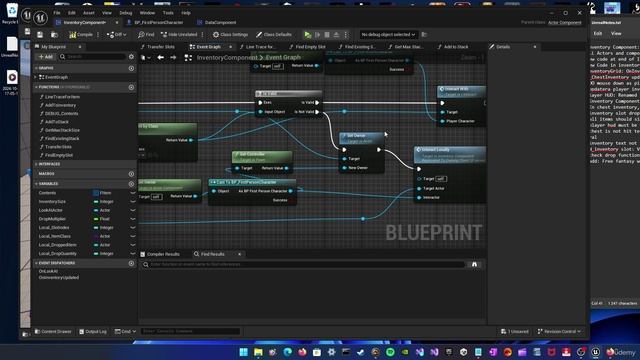Open the Output Log
Viewport: 640px width, 360px height.
[x=93, y=331]
